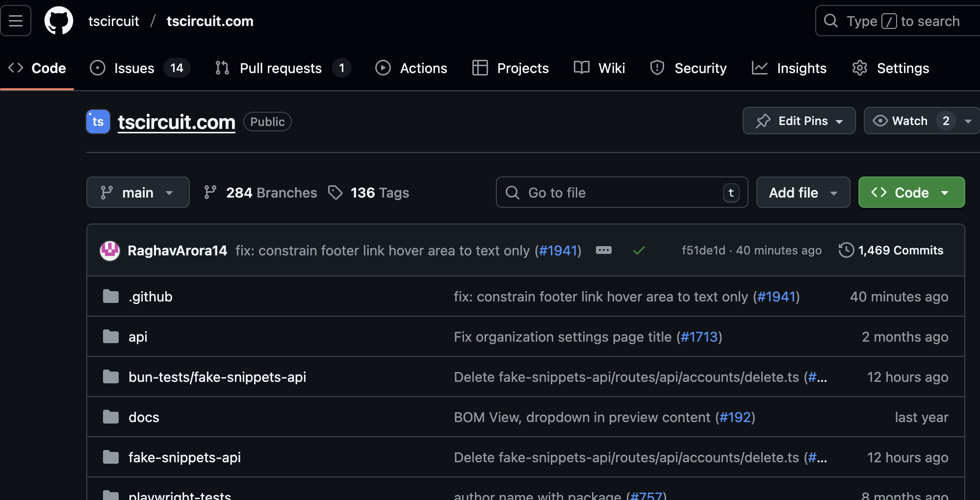This screenshot has height=500, width=980.
Task: Click RaghavArora14's avatar image
Action: (x=110, y=250)
